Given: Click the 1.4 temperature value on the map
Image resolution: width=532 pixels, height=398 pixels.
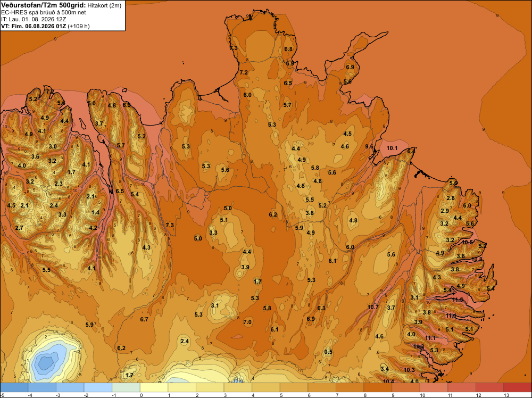Looking at the screenshot, I should click(95, 212).
